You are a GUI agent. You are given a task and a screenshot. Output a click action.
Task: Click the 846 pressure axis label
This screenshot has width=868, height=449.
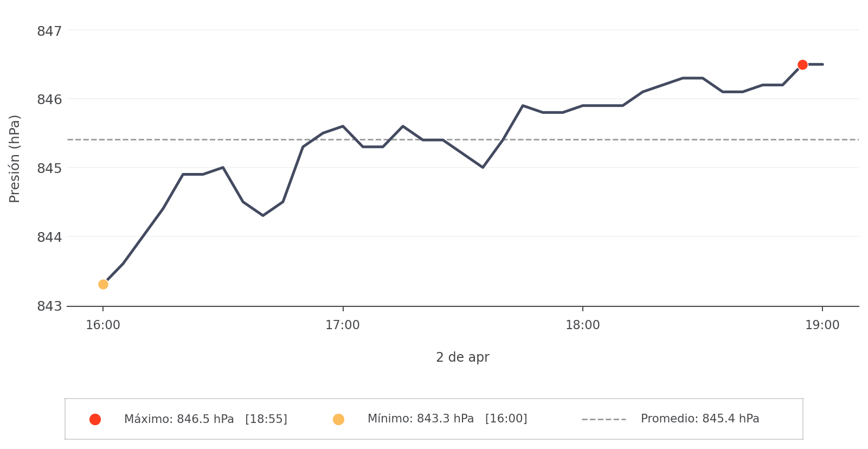49,100
